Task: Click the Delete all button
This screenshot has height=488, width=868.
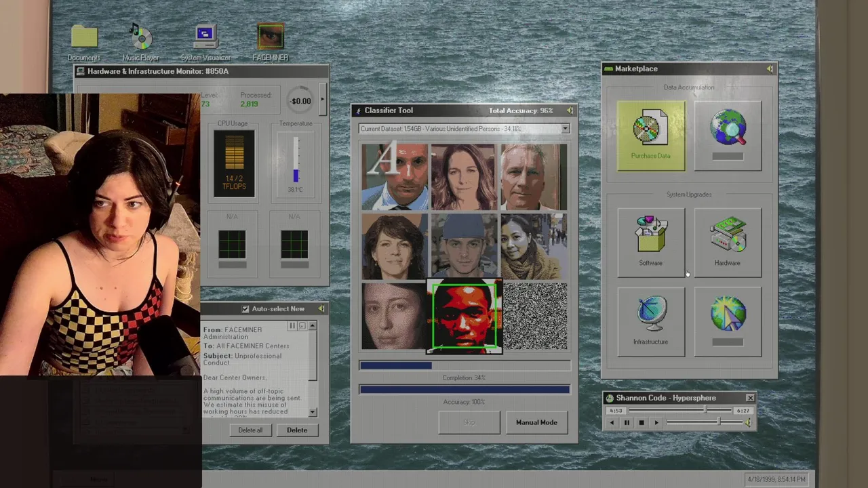Action: (x=250, y=430)
